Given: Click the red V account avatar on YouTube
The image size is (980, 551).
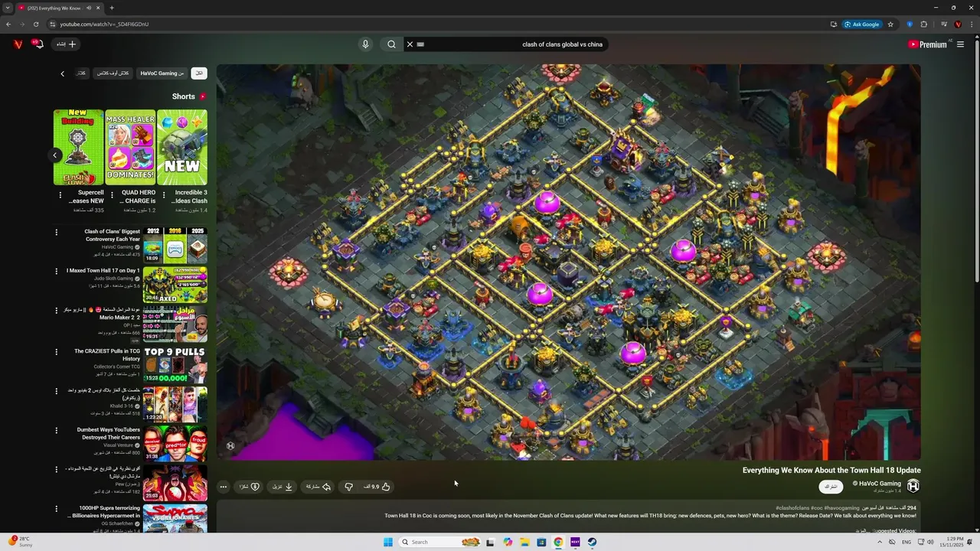Looking at the screenshot, I should 18,44.
